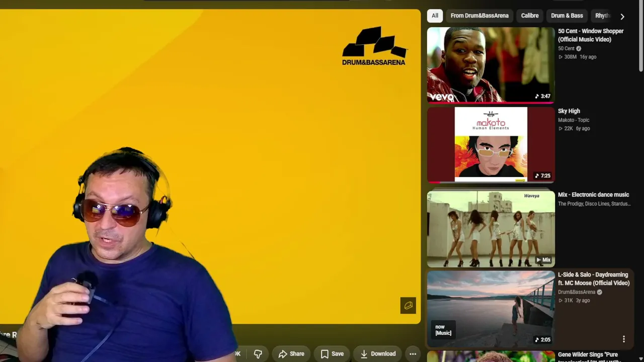This screenshot has height=362, width=644.
Task: Open the Waveya dance mix thumbnail
Action: [x=491, y=229]
